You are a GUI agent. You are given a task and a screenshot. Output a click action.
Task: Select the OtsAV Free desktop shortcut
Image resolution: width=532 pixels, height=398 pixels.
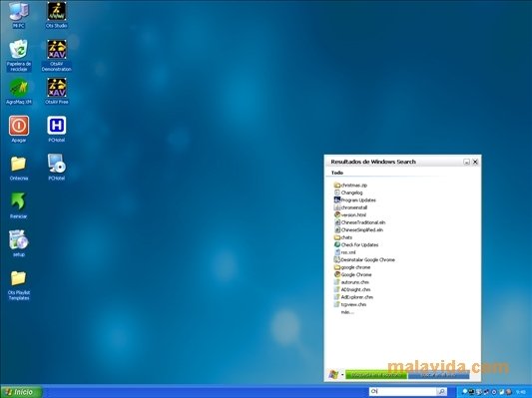click(x=56, y=91)
